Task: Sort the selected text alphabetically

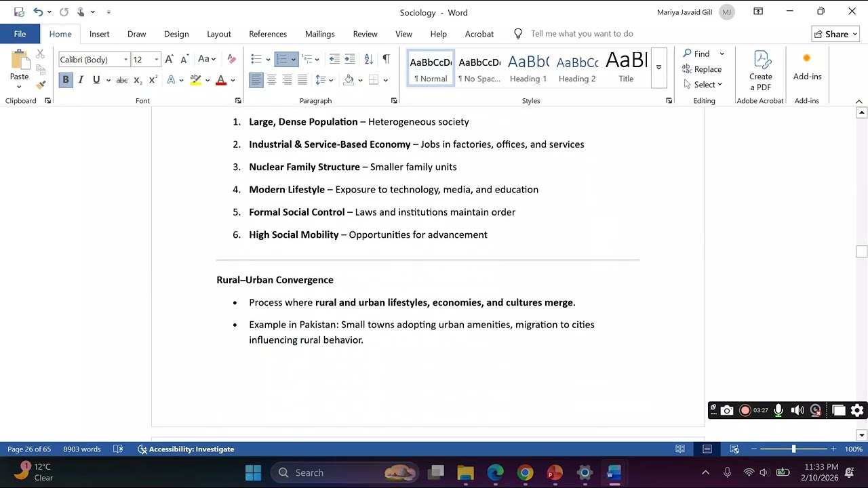Action: 368,59
